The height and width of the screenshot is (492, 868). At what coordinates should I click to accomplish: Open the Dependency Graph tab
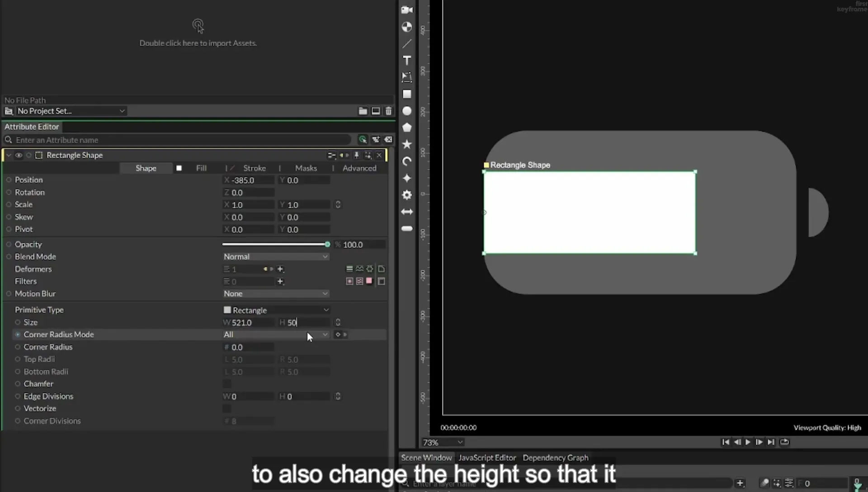(556, 458)
